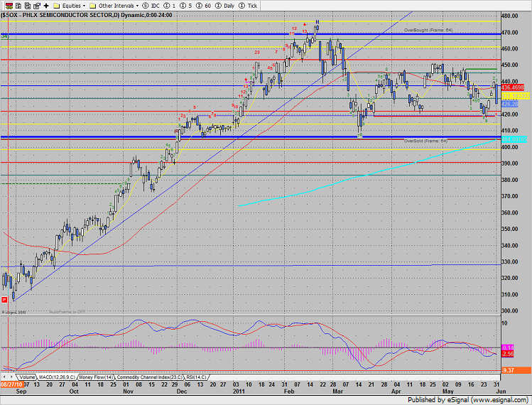Switch chart to Daily interval
This screenshot has width=532, height=405.
tap(225, 6)
